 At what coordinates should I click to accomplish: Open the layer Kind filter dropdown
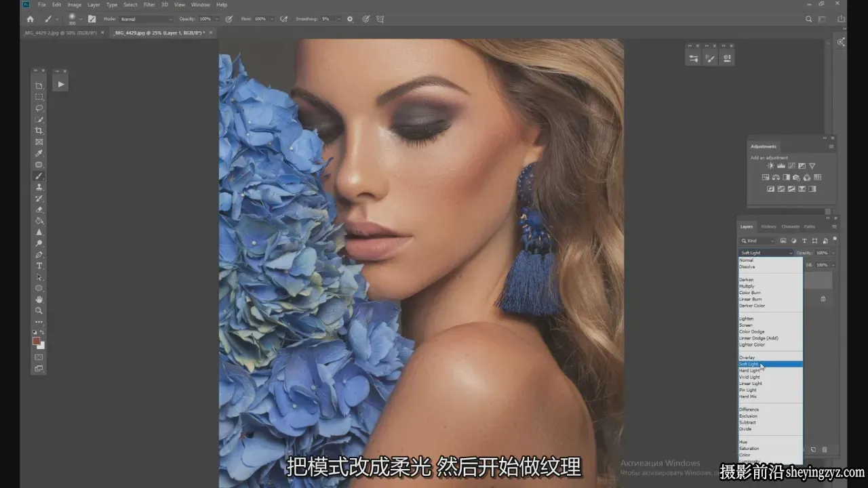pyautogui.click(x=757, y=241)
